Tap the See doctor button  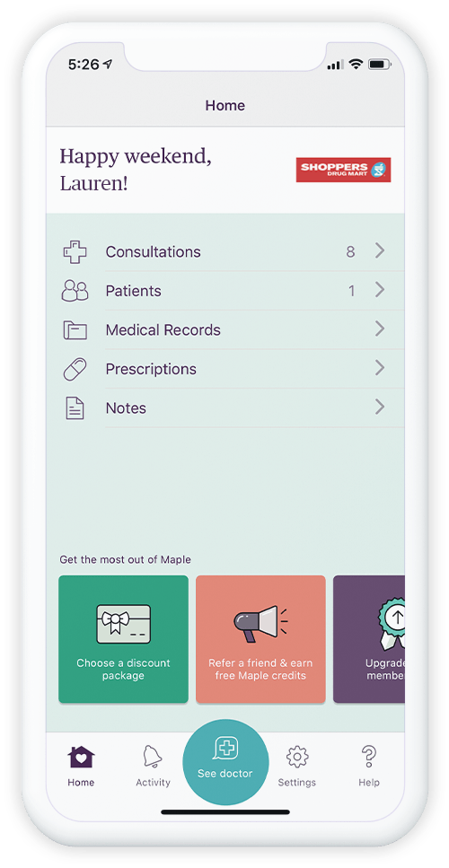(225, 762)
